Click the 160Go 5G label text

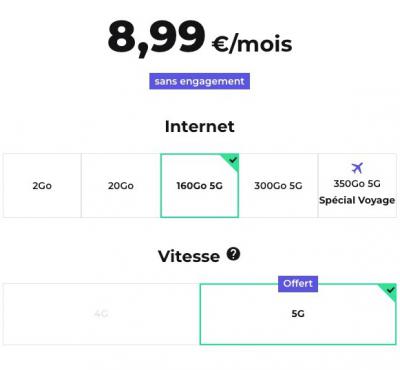(x=200, y=186)
